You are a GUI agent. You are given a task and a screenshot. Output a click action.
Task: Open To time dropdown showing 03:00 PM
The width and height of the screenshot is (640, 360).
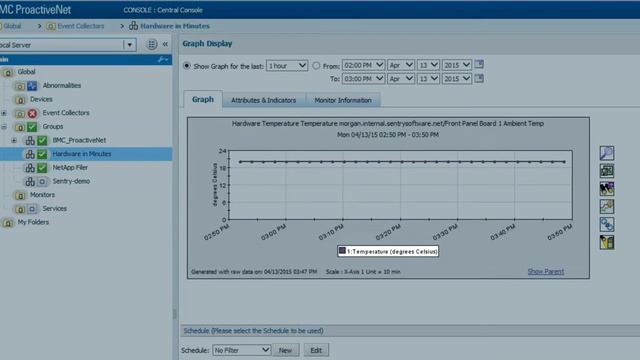click(363, 78)
